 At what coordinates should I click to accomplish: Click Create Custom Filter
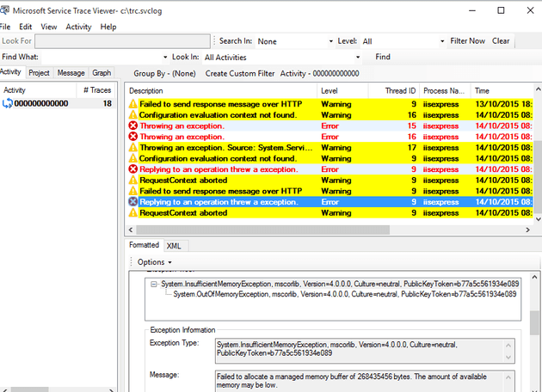[239, 73]
